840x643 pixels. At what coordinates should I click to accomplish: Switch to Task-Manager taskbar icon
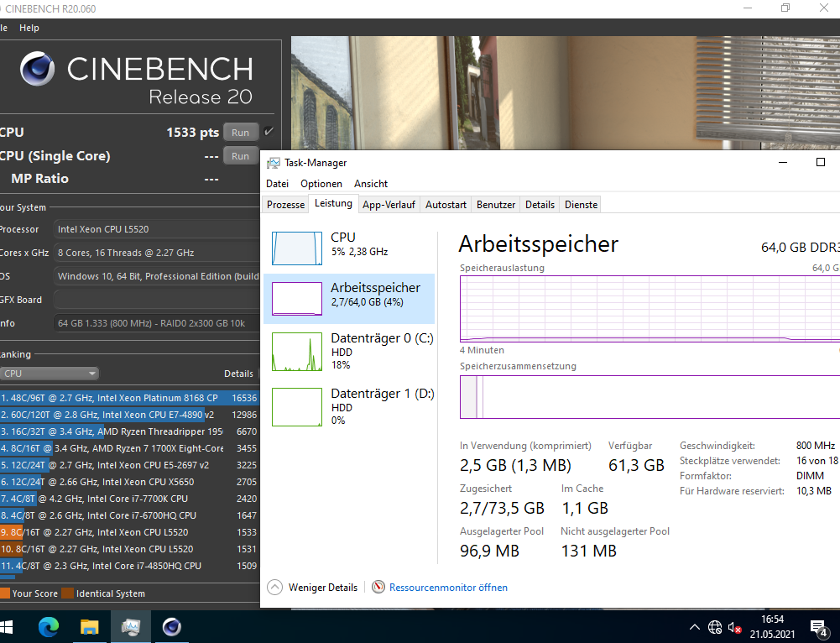131,627
